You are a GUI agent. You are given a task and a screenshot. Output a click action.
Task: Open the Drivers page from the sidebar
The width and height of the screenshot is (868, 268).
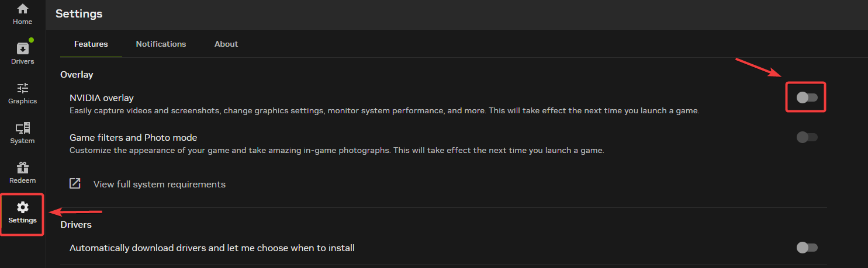[x=23, y=53]
